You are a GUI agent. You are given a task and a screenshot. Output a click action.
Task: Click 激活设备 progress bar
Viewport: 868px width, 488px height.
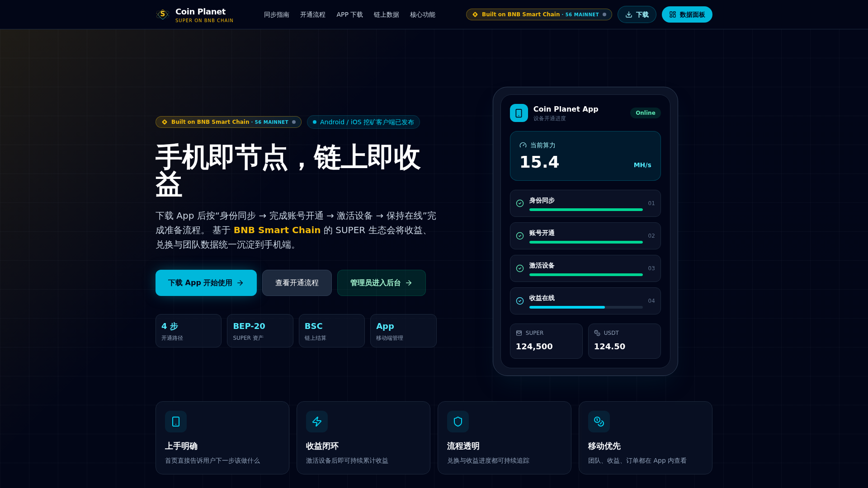pyautogui.click(x=586, y=275)
